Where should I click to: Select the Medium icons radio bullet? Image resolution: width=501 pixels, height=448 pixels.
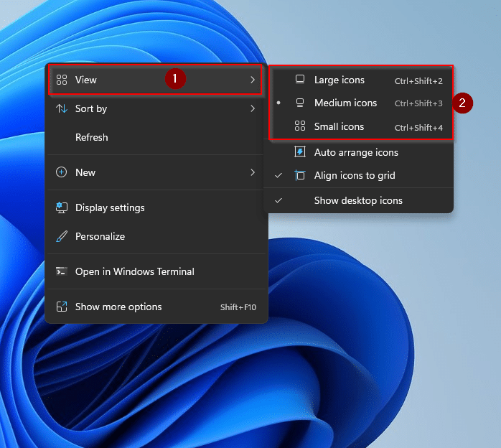click(278, 103)
